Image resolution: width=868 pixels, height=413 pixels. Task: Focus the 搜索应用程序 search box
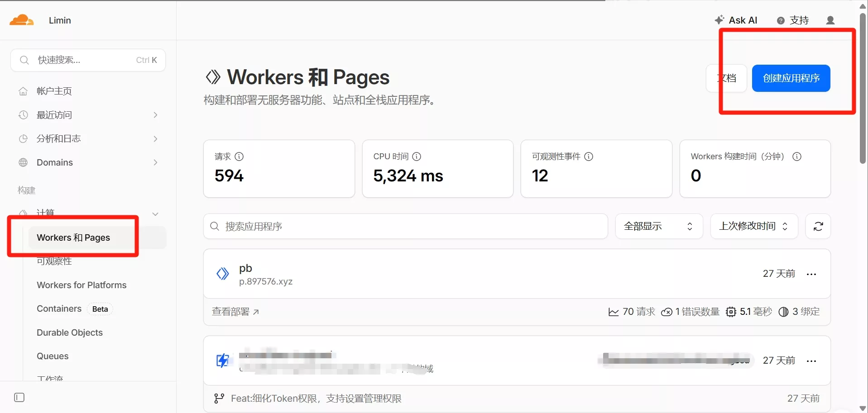[405, 226]
